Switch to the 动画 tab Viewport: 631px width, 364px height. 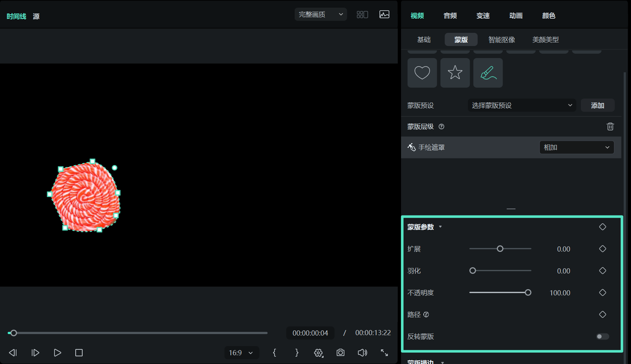[516, 16]
